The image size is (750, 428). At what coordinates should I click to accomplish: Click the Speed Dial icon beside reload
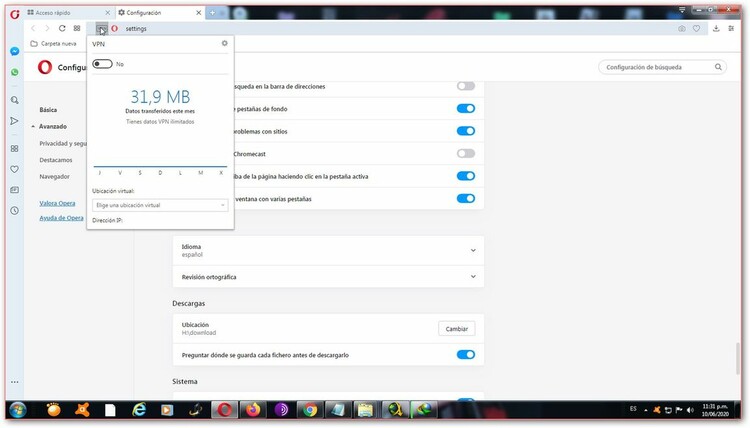[x=77, y=29]
